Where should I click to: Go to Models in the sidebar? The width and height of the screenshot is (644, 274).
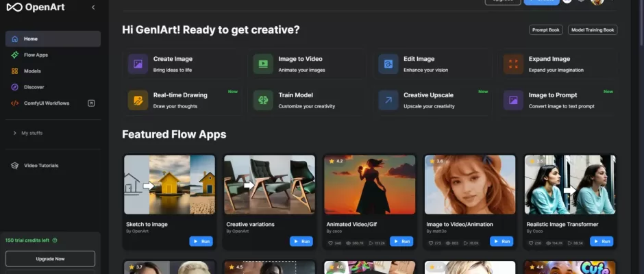point(53,71)
